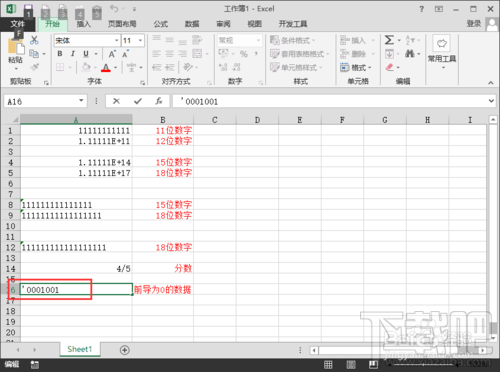Apply the Comma style
The height and width of the screenshot is (372, 500).
point(256,54)
